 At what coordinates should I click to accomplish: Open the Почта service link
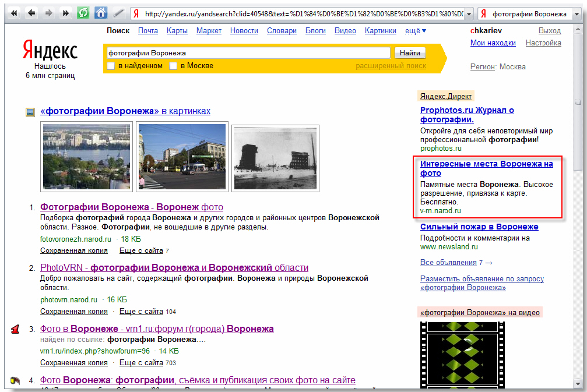point(148,31)
